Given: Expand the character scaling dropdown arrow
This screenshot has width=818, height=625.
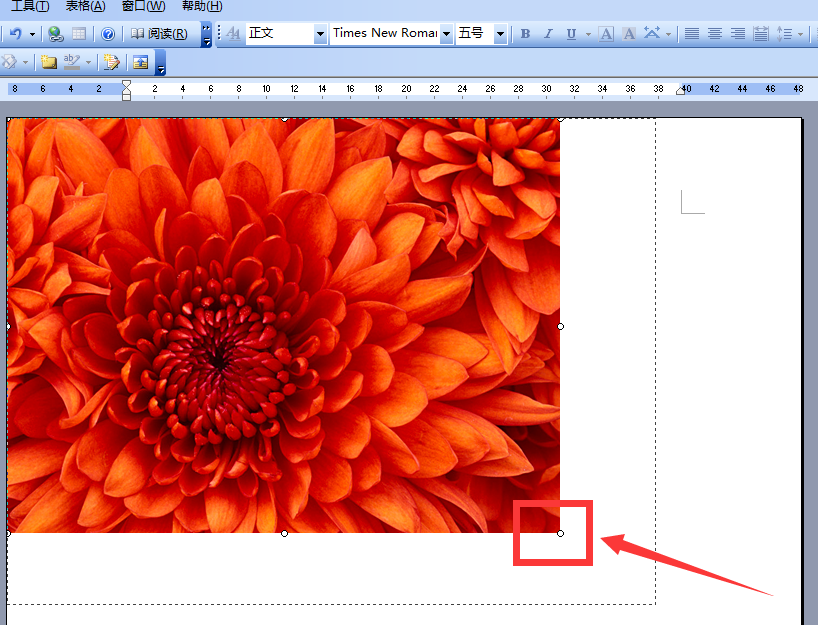Looking at the screenshot, I should pyautogui.click(x=668, y=34).
